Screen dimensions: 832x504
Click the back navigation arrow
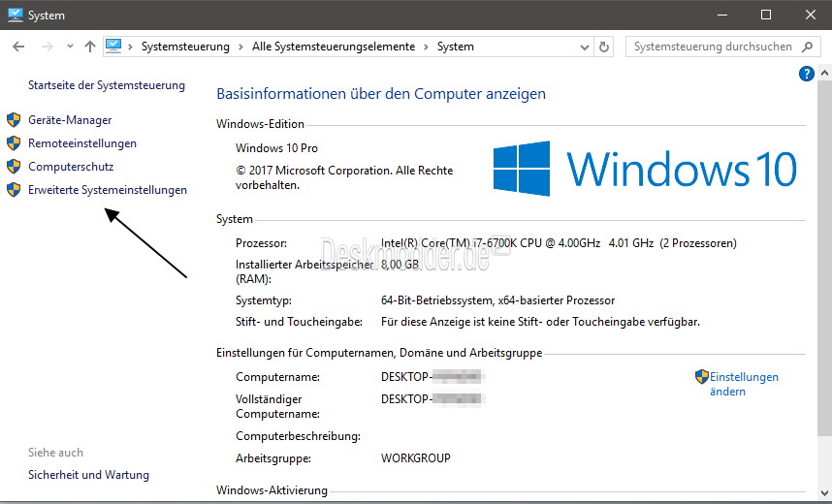tap(18, 47)
